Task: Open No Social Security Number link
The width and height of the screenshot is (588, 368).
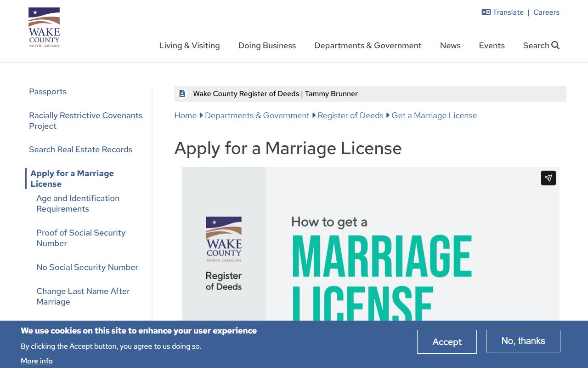Action: click(87, 267)
